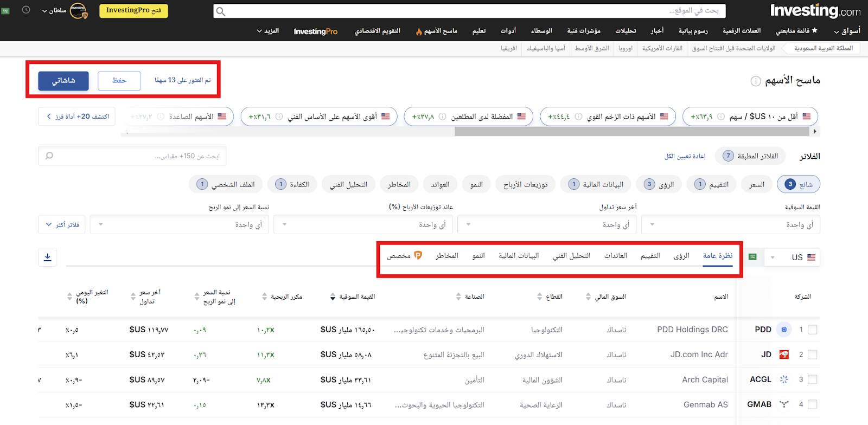The width and height of the screenshot is (868, 425).
Task: Click the presets scrollbar right arrow
Action: pos(815,132)
